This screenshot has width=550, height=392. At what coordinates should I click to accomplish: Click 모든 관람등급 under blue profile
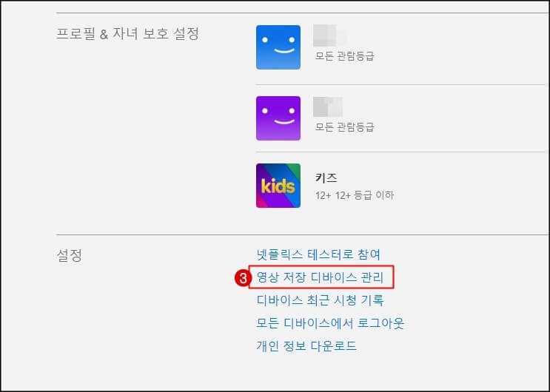pyautogui.click(x=344, y=56)
